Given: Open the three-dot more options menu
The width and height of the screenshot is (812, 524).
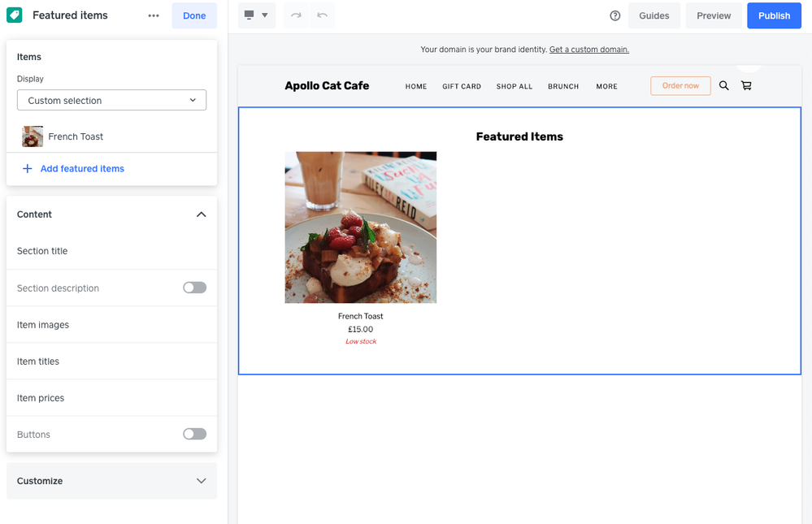Looking at the screenshot, I should pyautogui.click(x=154, y=15).
